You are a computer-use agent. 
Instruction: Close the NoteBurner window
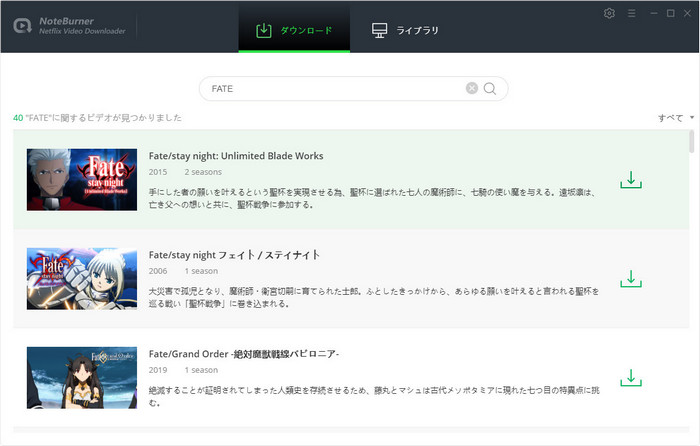688,13
